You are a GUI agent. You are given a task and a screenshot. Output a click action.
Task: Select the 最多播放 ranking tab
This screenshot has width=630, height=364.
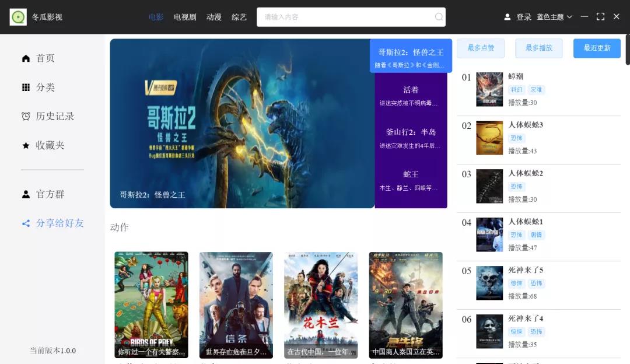tap(539, 48)
